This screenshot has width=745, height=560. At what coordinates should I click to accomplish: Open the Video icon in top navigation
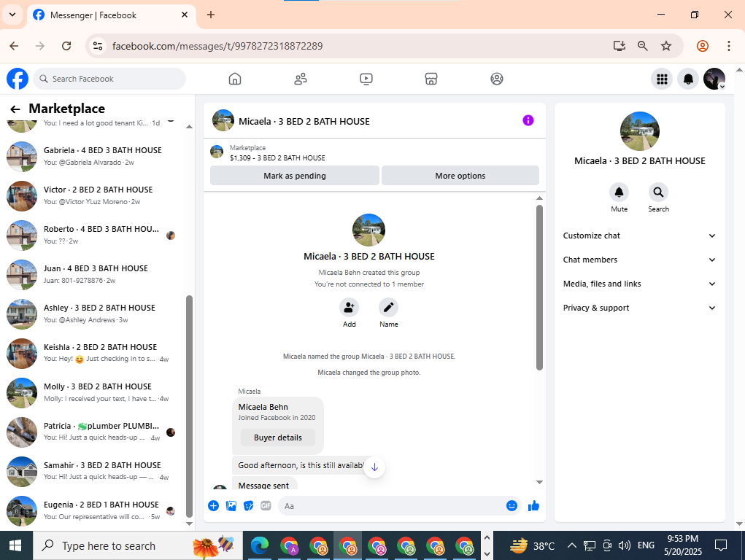(366, 79)
